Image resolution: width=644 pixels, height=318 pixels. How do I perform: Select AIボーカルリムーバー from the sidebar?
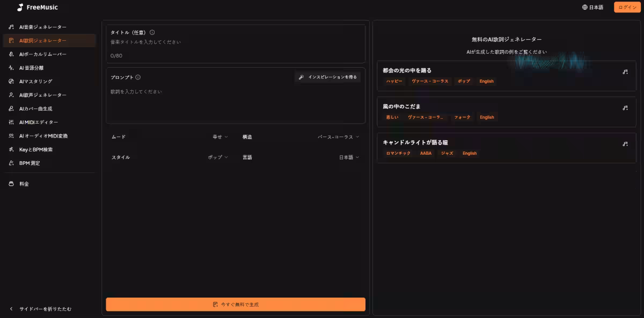tap(42, 54)
